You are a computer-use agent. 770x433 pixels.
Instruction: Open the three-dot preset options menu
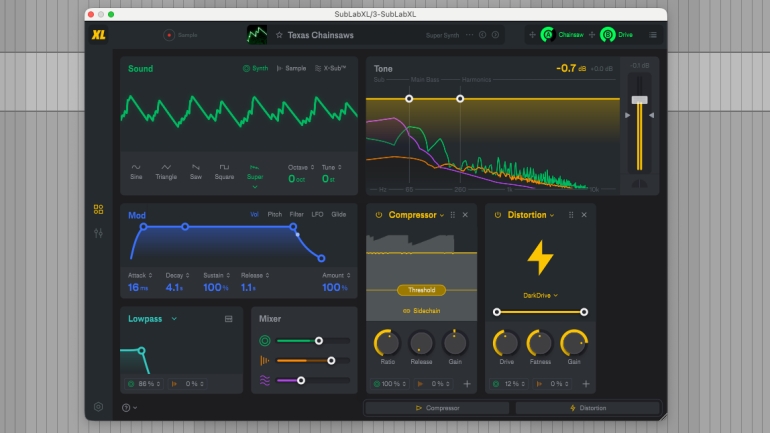pyautogui.click(x=469, y=35)
